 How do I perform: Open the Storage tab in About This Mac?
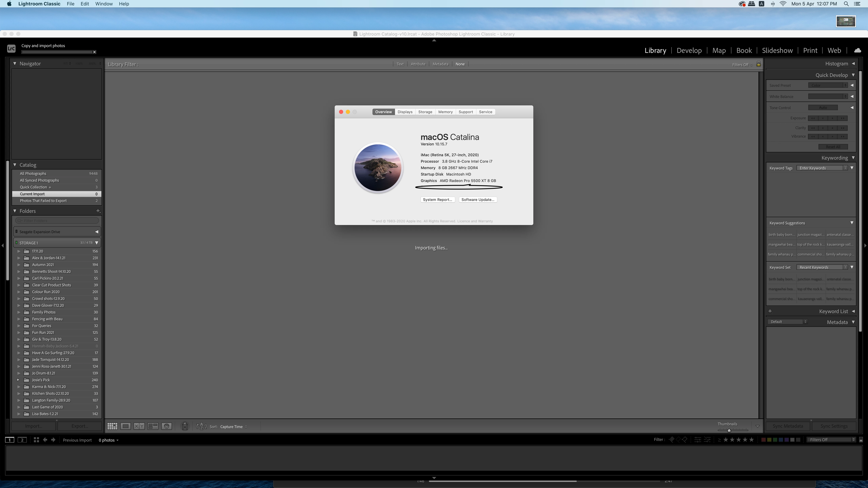point(425,112)
